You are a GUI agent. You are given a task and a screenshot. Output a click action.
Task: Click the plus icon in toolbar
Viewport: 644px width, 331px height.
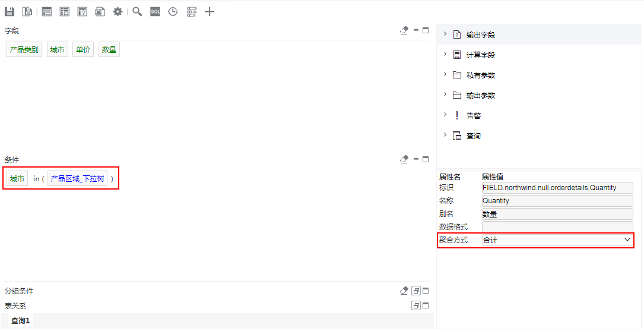pyautogui.click(x=210, y=11)
